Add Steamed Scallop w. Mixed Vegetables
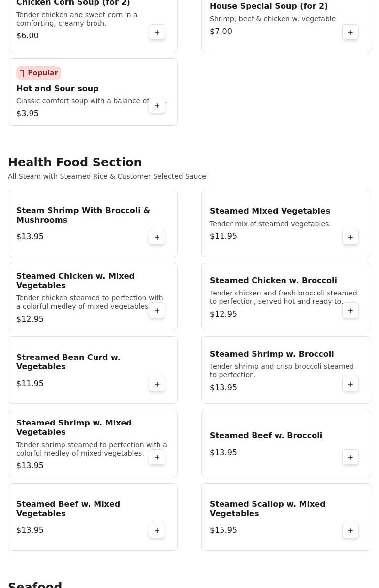The width and height of the screenshot is (379, 588). (350, 531)
